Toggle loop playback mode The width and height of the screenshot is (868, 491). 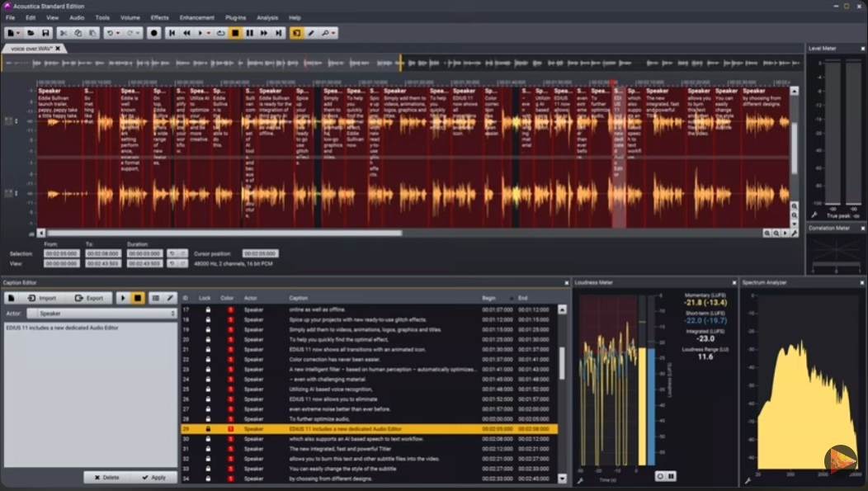[x=221, y=33]
